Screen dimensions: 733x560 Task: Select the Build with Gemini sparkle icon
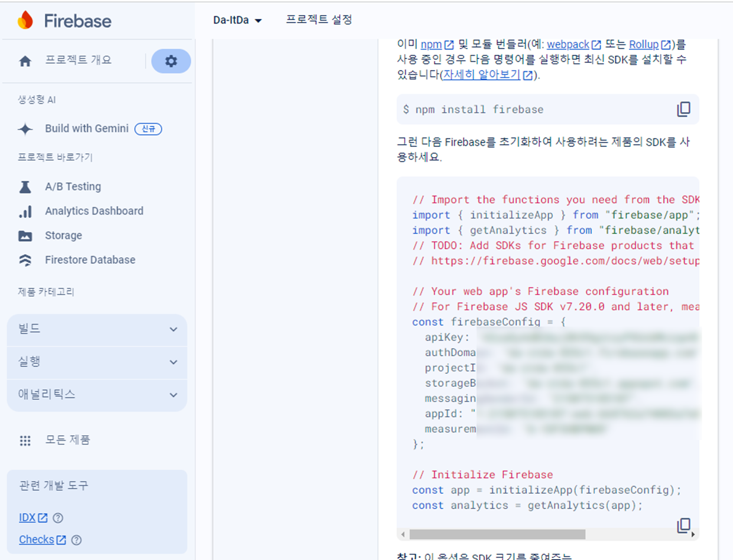(x=25, y=129)
